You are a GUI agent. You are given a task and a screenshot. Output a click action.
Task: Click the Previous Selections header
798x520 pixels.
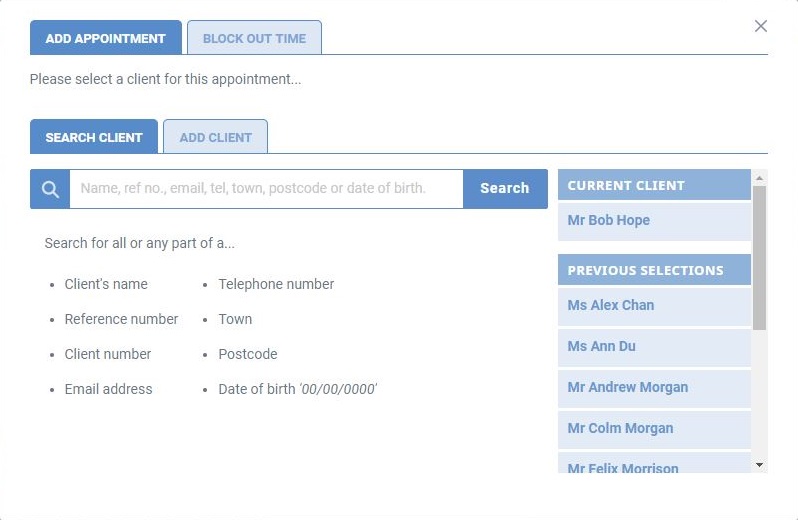coord(654,270)
